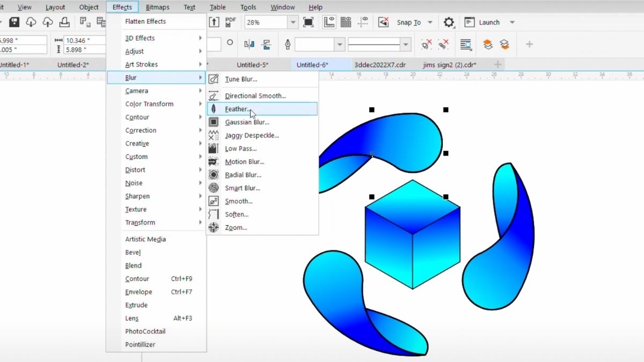The image size is (644, 362).
Task: Apply the Radial Blur effect
Action: point(244,174)
